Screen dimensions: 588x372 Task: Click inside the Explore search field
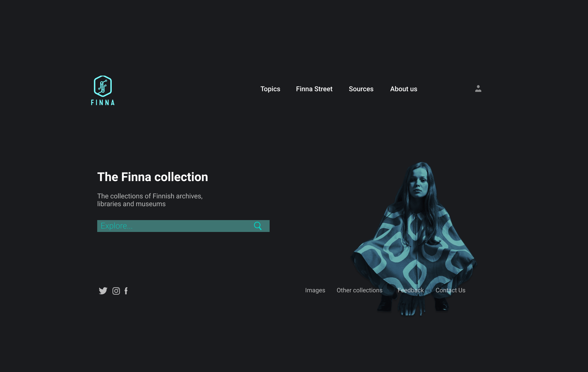183,226
